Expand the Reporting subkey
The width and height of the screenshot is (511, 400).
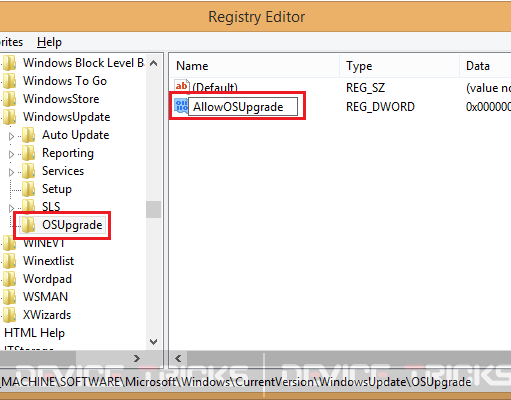11,154
